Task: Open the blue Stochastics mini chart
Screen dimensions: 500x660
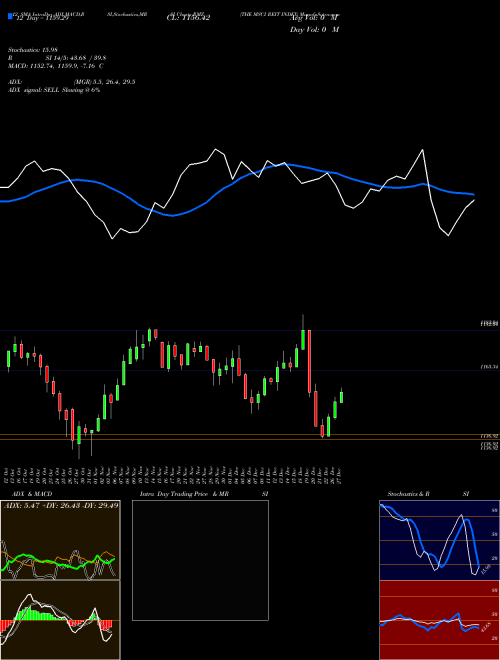Action: click(x=439, y=540)
